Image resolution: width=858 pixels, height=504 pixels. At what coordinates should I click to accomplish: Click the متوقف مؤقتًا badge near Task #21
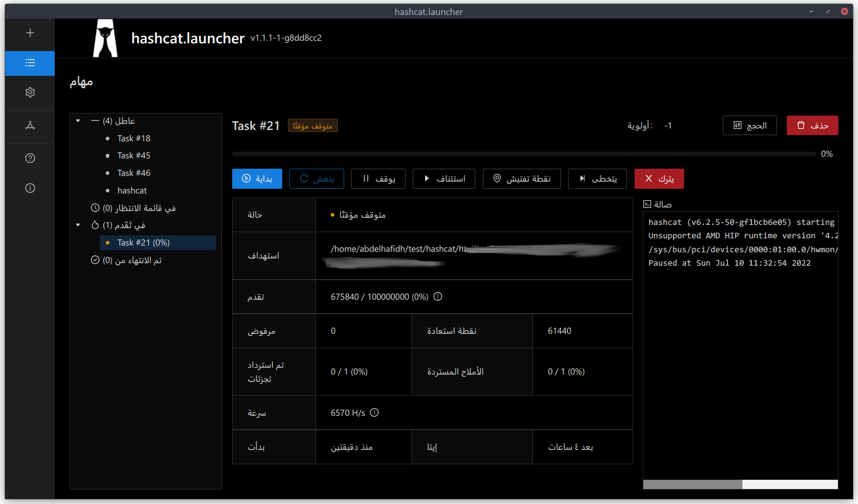pyautogui.click(x=313, y=126)
